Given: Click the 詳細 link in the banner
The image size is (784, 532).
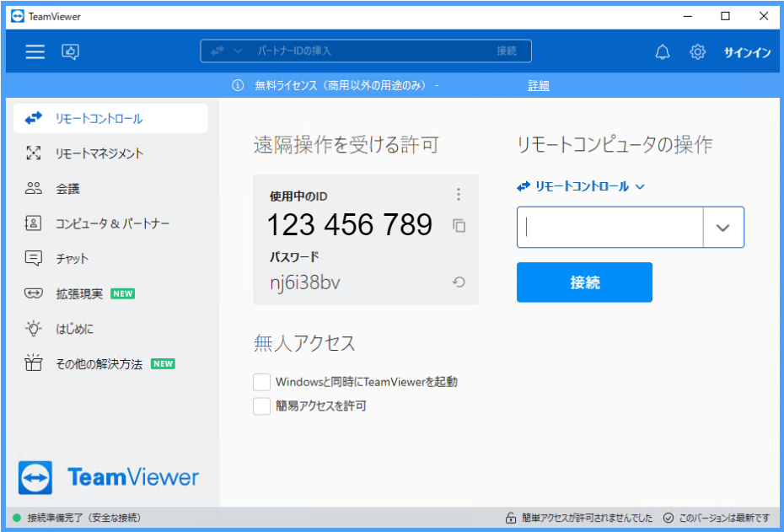Looking at the screenshot, I should (x=539, y=85).
